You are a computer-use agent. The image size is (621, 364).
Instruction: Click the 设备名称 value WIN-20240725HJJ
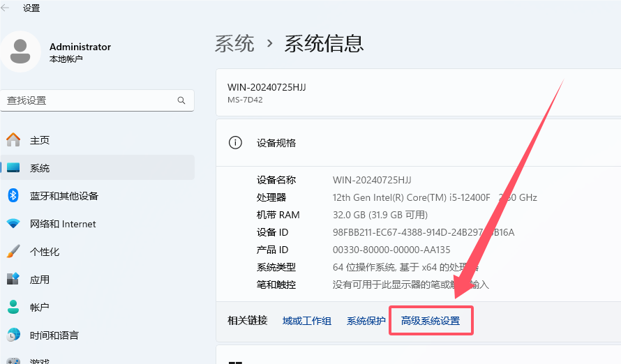[372, 180]
